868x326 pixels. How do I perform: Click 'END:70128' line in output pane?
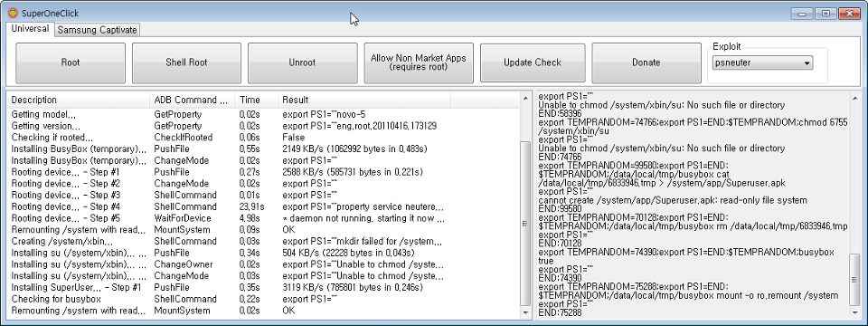(559, 244)
